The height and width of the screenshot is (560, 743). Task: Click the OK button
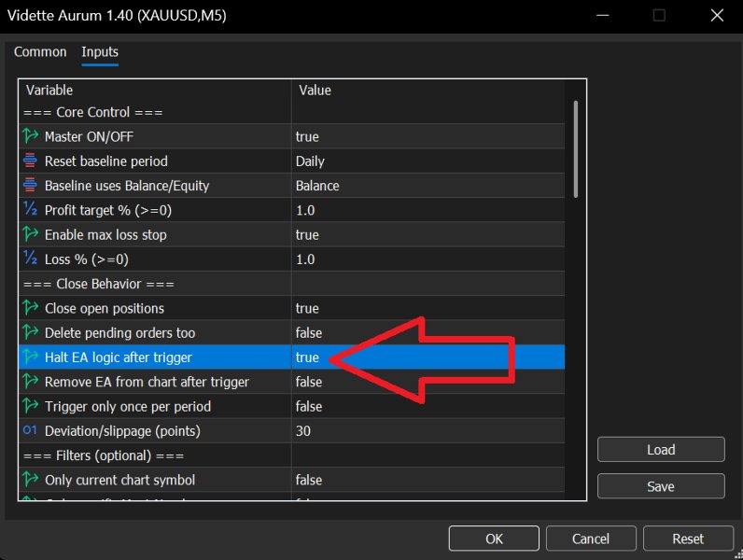click(494, 539)
